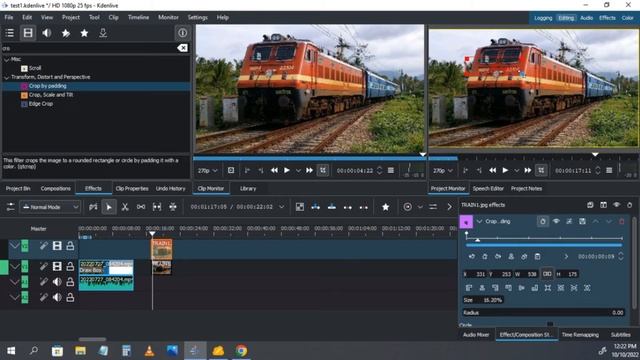640x360 pixels.
Task: Clear the effects search field
Action: click(x=182, y=48)
